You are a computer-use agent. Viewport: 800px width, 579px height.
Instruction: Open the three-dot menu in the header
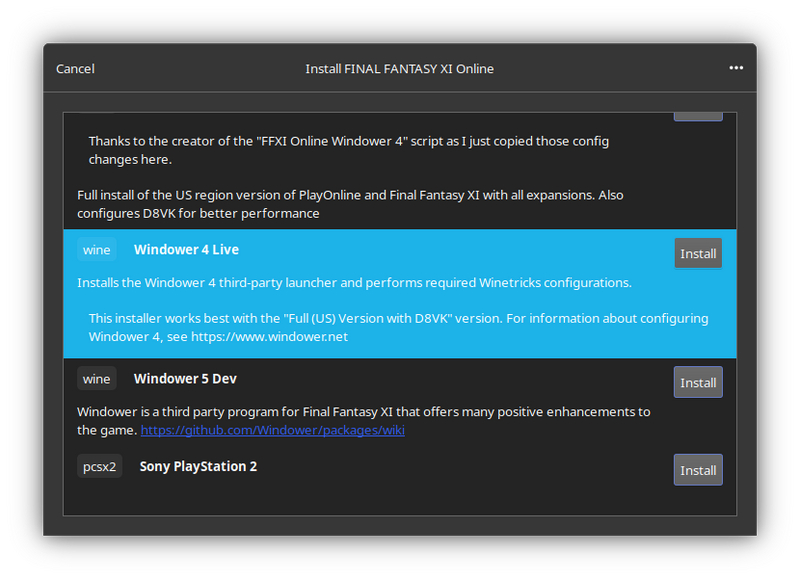tap(736, 68)
